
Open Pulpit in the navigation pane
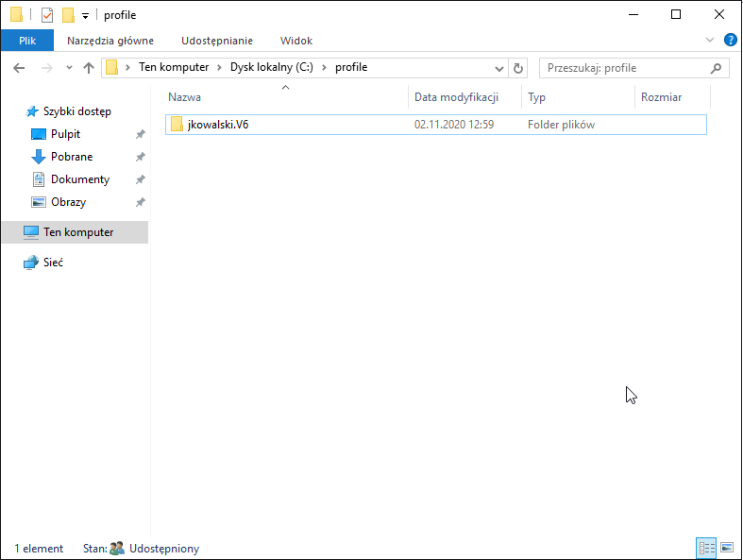pyautogui.click(x=65, y=134)
